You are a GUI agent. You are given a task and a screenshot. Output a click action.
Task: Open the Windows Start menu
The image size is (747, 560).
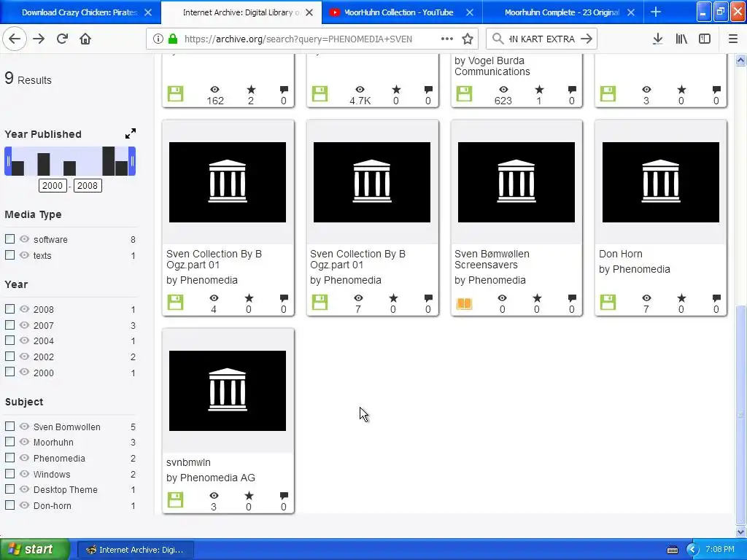(x=35, y=550)
